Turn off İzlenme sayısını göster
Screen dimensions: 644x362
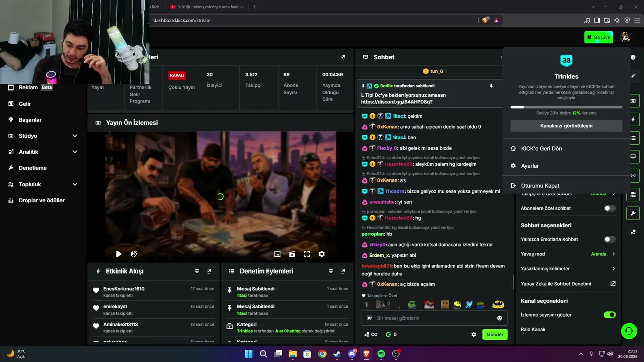pyautogui.click(x=610, y=315)
